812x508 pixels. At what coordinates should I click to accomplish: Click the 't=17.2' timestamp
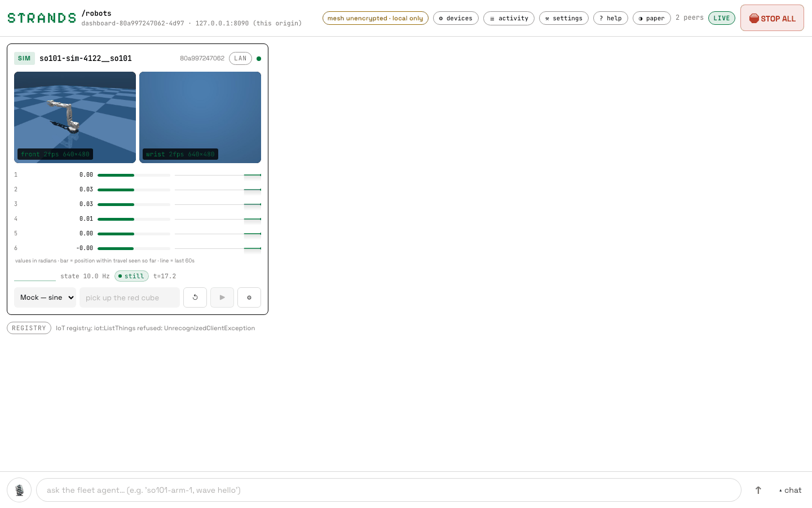[x=165, y=276]
